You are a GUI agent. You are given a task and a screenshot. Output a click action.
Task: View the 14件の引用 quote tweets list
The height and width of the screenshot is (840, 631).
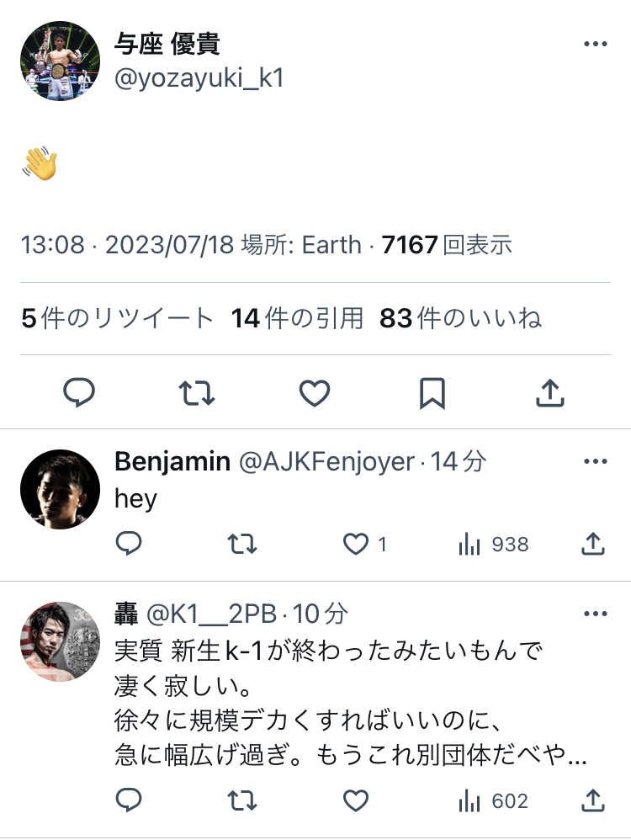click(x=297, y=318)
